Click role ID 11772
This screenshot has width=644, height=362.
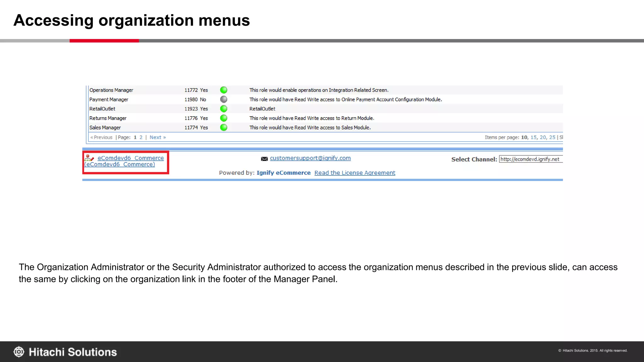pyautogui.click(x=191, y=90)
